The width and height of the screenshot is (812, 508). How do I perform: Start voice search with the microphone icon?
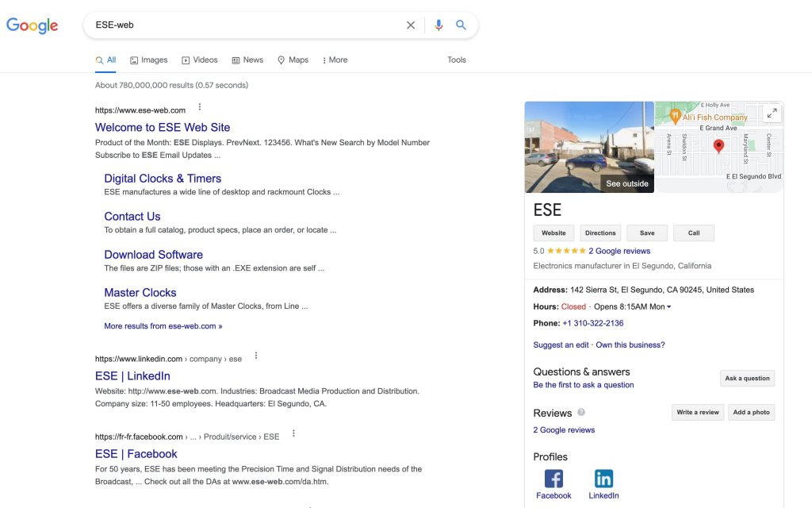point(439,25)
